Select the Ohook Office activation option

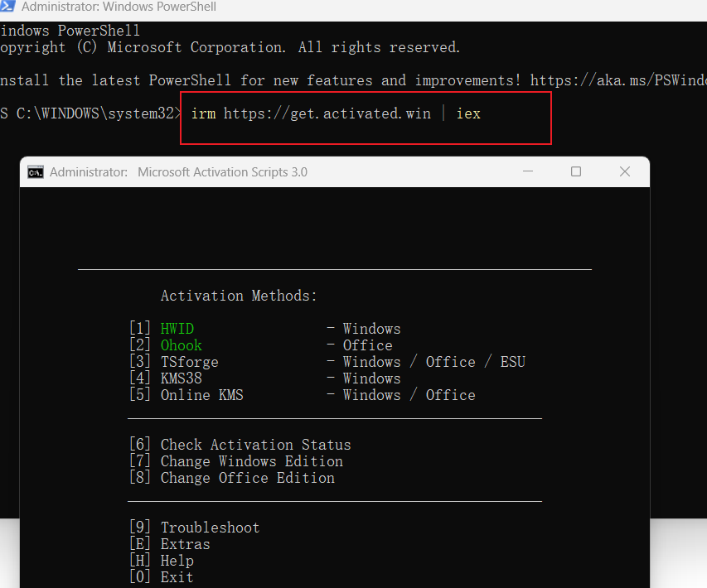166,345
